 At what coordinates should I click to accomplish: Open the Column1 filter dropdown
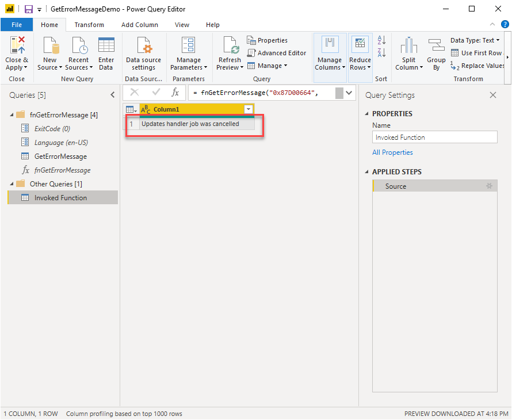pyautogui.click(x=249, y=109)
